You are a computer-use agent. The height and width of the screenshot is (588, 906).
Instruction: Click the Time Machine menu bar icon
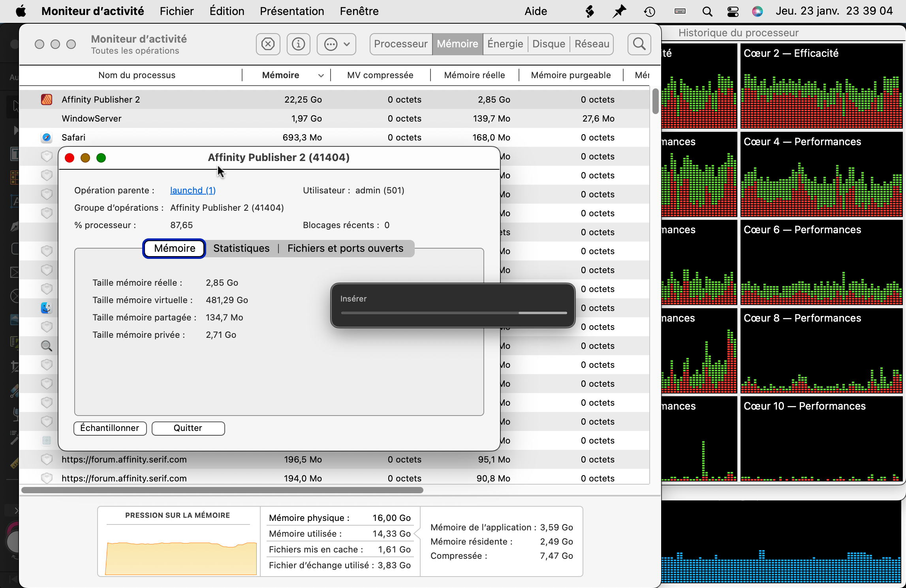coord(650,11)
